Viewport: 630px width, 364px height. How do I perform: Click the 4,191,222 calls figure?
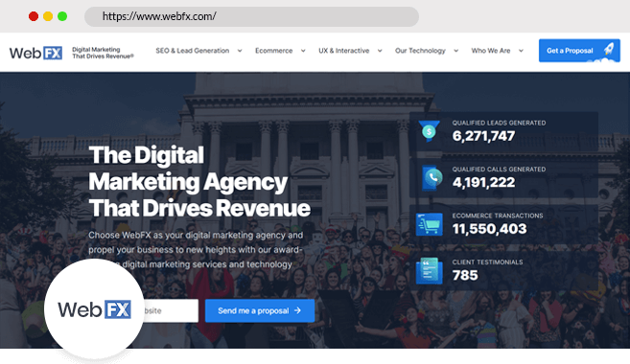pyautogui.click(x=483, y=183)
